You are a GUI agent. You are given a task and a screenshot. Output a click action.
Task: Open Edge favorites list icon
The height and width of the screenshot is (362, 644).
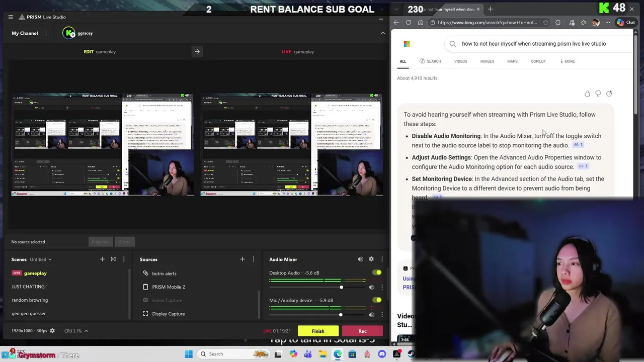click(584, 23)
